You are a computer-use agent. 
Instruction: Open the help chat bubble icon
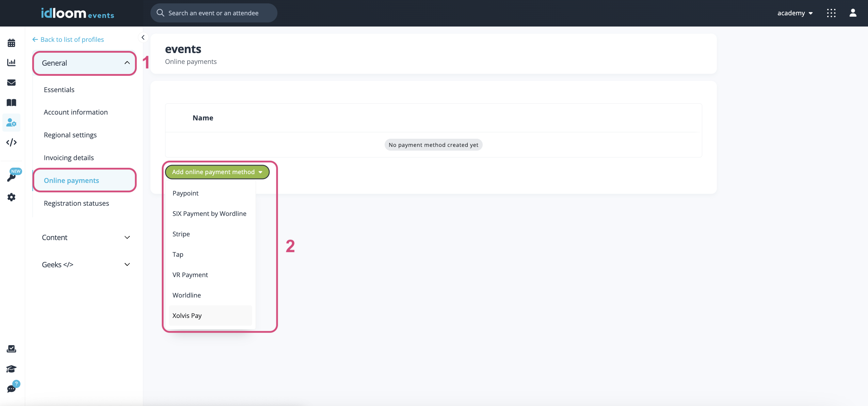(x=11, y=389)
